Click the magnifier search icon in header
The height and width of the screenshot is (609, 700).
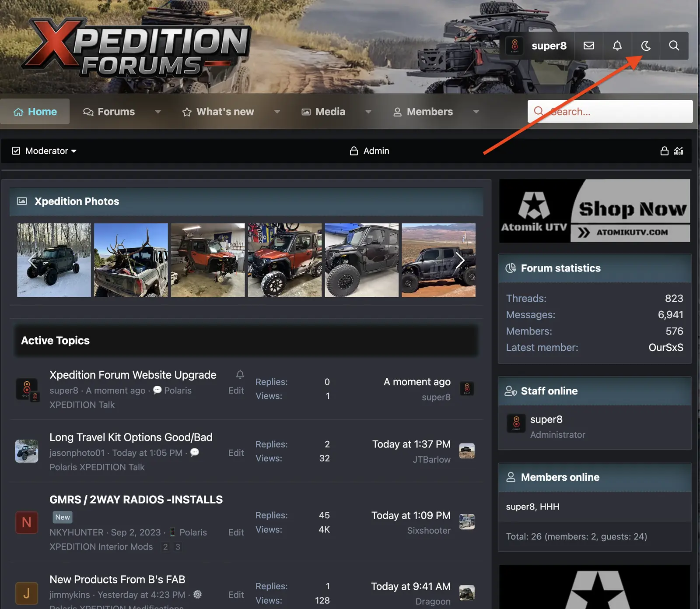point(674,46)
